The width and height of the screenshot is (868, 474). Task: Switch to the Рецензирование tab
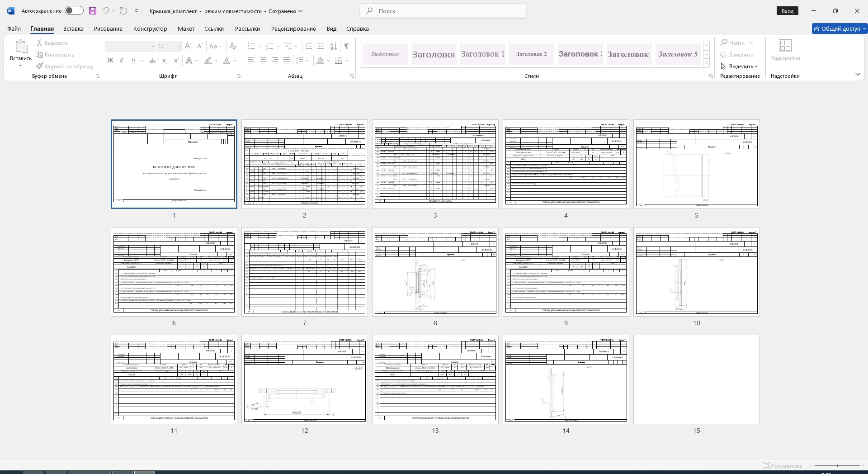293,28
